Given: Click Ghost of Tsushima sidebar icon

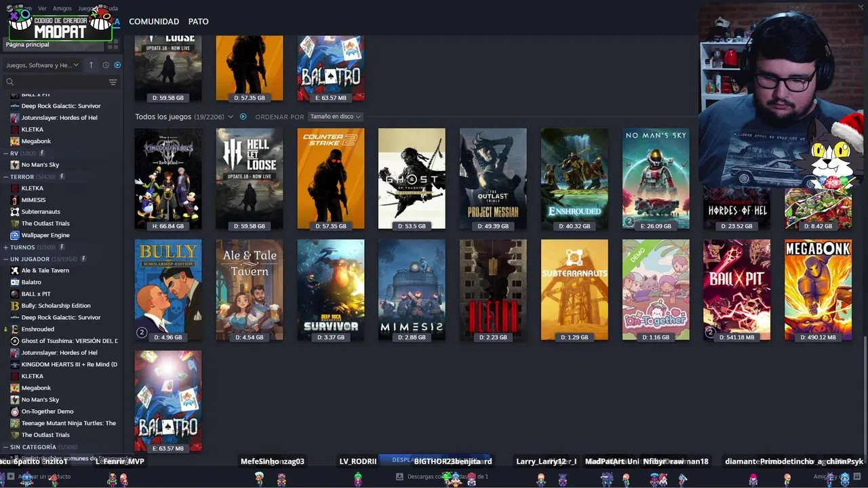Looking at the screenshot, I should (15, 341).
